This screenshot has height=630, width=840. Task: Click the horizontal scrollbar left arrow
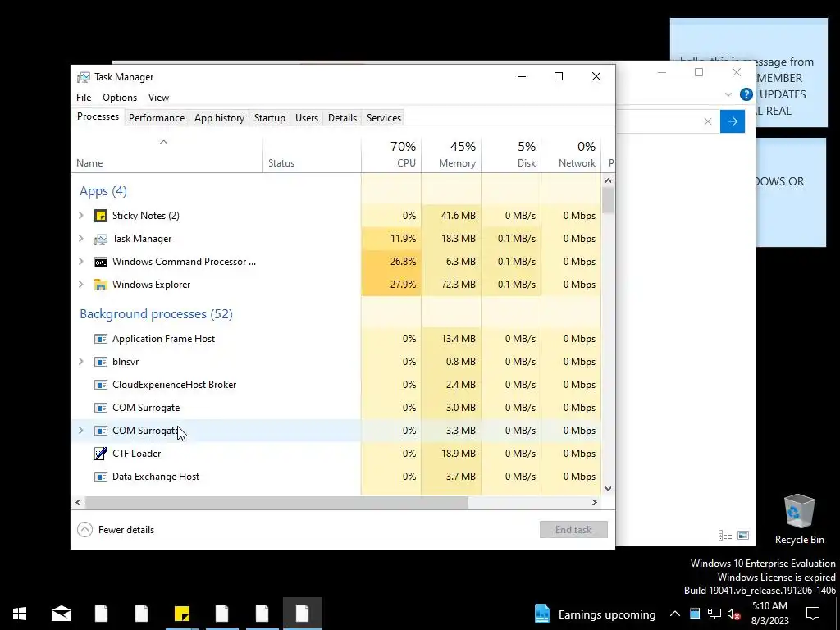pyautogui.click(x=78, y=503)
